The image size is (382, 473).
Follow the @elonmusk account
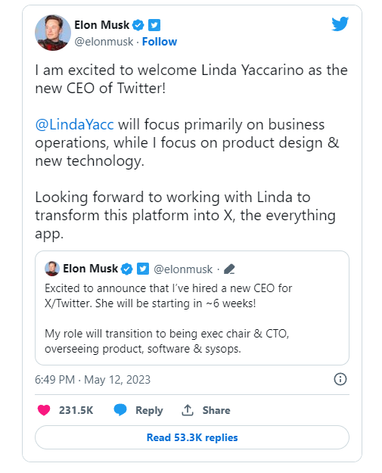coord(159,42)
